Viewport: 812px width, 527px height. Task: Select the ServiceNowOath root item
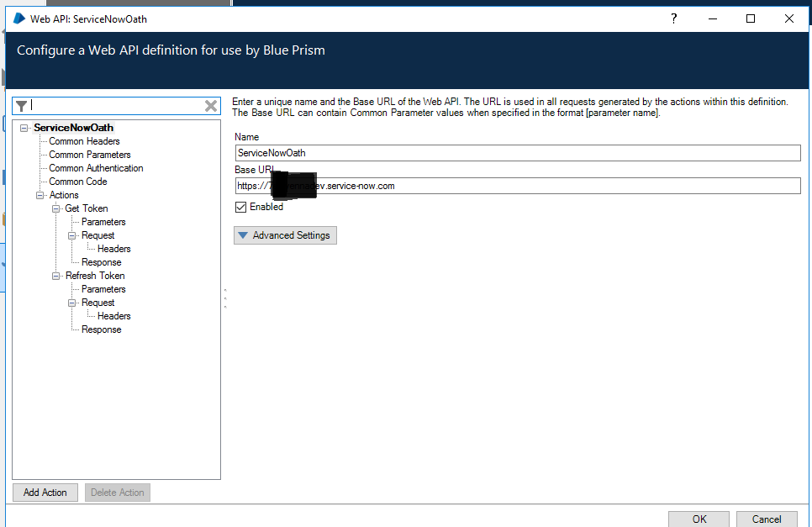point(73,128)
